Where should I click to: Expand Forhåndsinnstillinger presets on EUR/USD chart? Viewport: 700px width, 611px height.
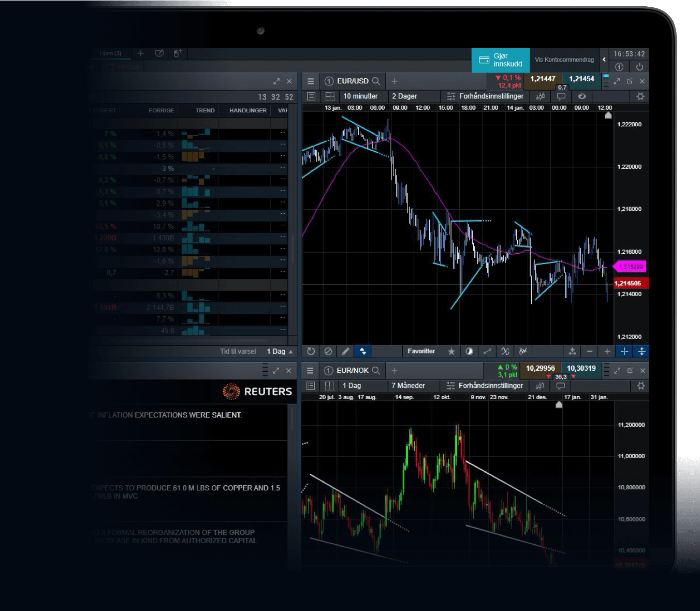tap(485, 96)
